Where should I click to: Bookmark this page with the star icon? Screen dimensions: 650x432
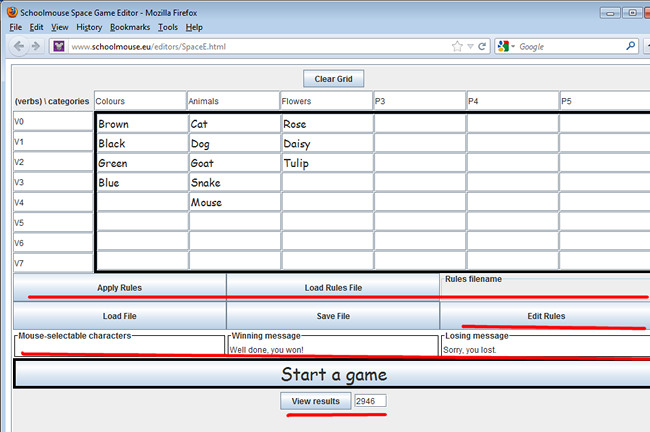457,46
